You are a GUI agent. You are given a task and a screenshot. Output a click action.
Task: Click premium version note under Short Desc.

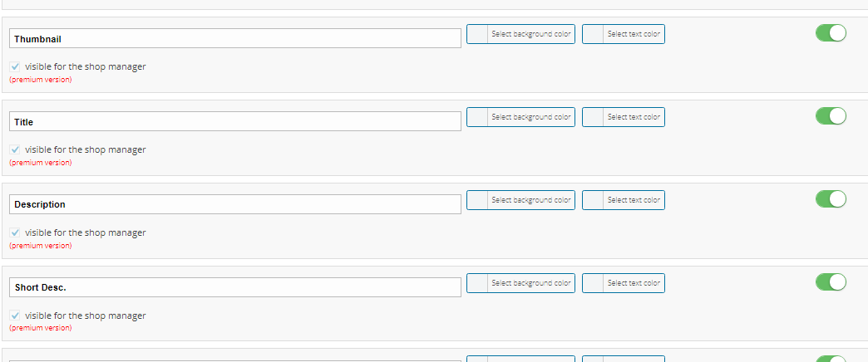point(41,328)
